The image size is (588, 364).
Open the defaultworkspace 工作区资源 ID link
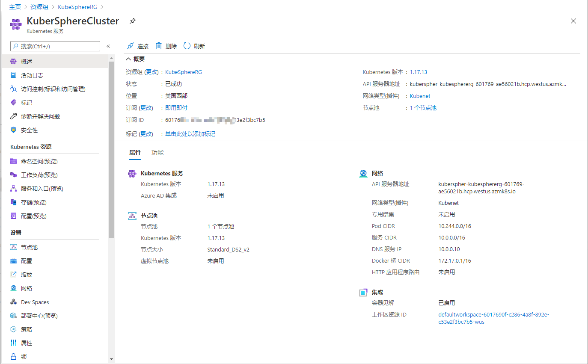494,318
